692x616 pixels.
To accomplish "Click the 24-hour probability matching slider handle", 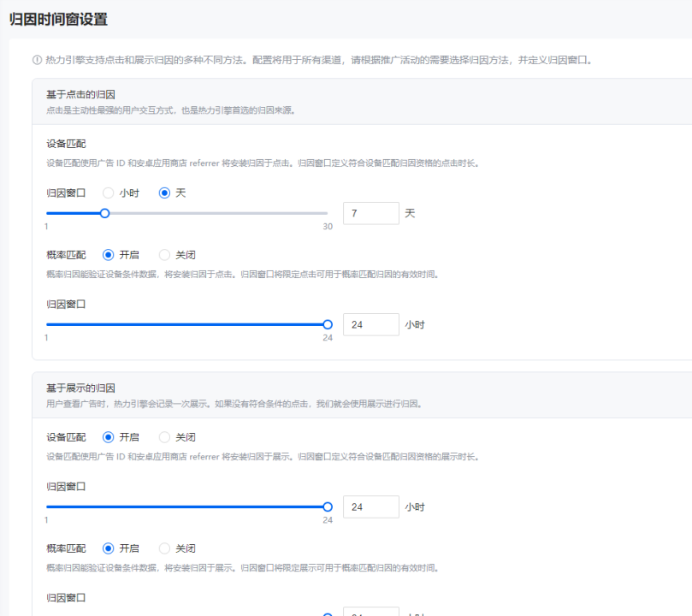I will pyautogui.click(x=327, y=324).
